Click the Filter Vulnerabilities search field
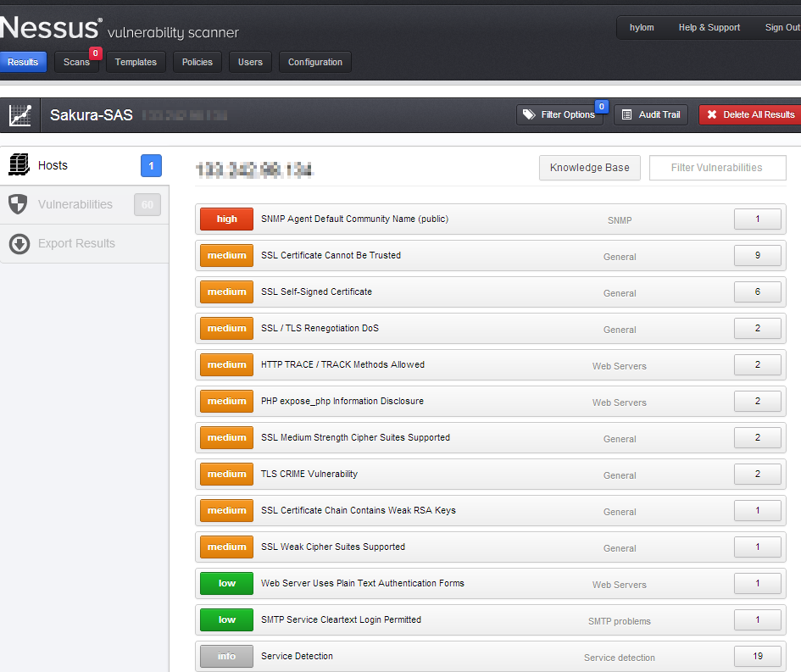Viewport: 801px width, 672px height. click(x=717, y=168)
